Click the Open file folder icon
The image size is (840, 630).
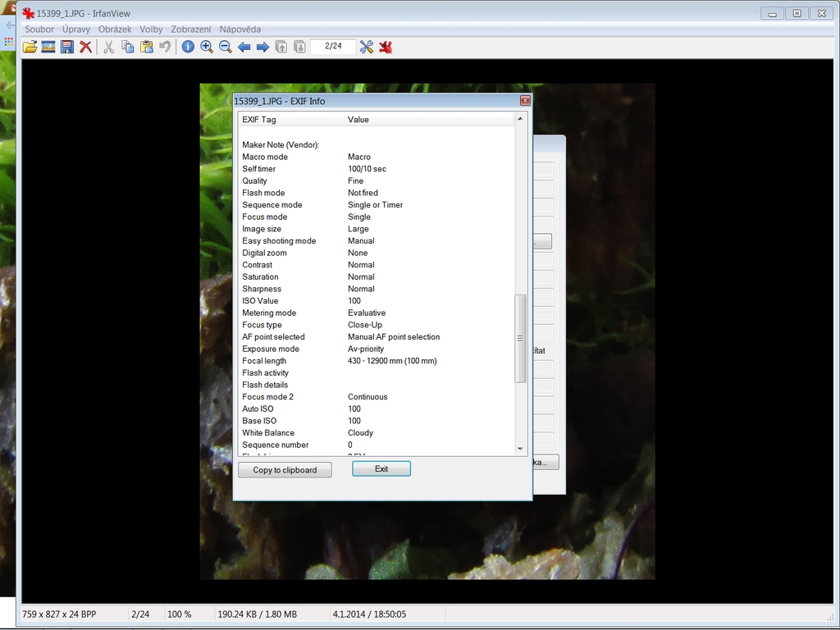click(x=30, y=47)
